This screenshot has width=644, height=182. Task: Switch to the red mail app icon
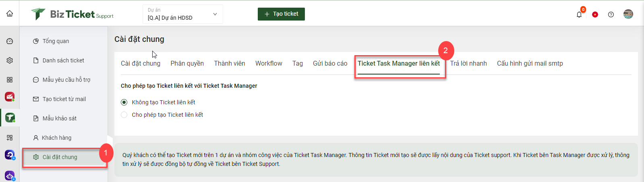10,97
